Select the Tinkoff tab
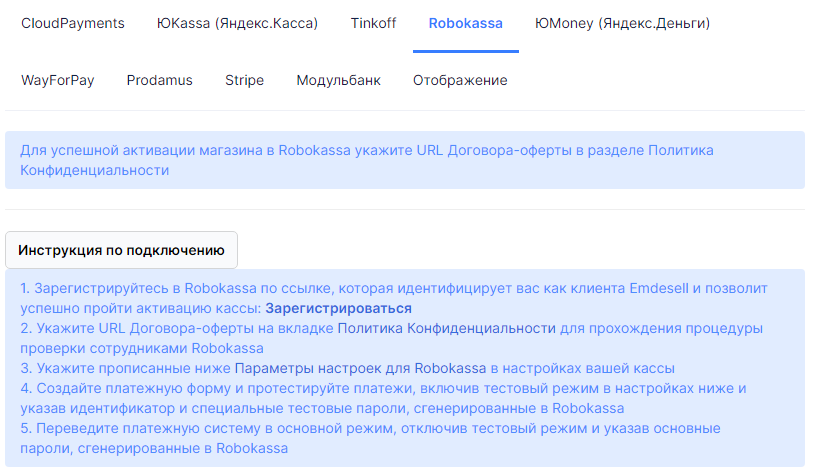Image resolution: width=817 pixels, height=476 pixels. [x=373, y=23]
